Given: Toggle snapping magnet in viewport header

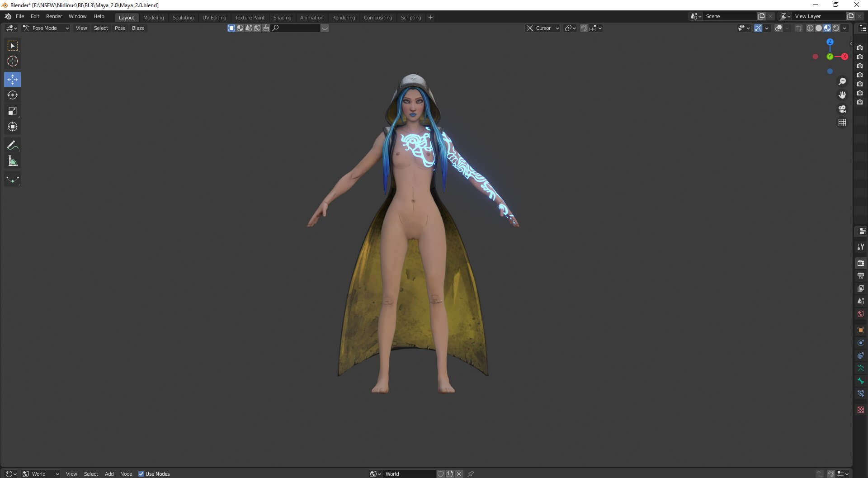Looking at the screenshot, I should (584, 28).
